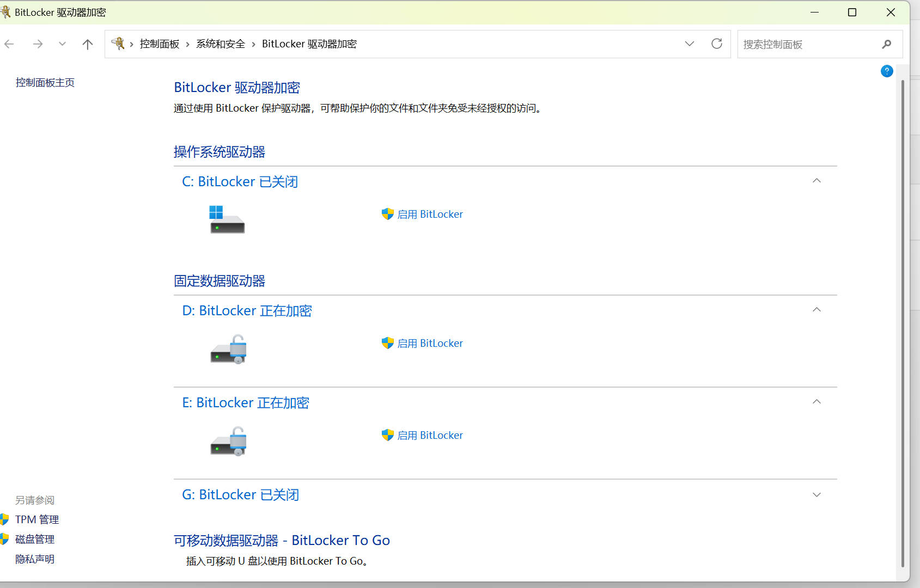Enable BitLocker on the D: drive
The height and width of the screenshot is (588, 920).
point(430,344)
